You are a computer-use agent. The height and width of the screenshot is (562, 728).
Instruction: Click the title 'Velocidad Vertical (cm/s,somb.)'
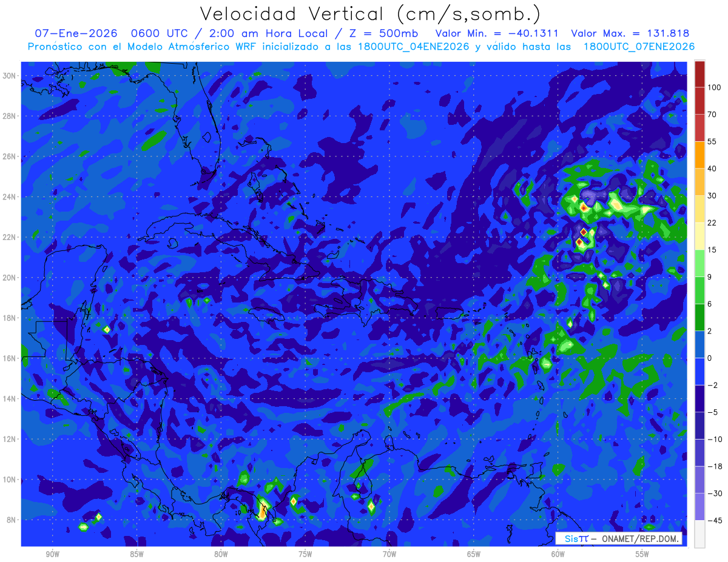tap(371, 14)
